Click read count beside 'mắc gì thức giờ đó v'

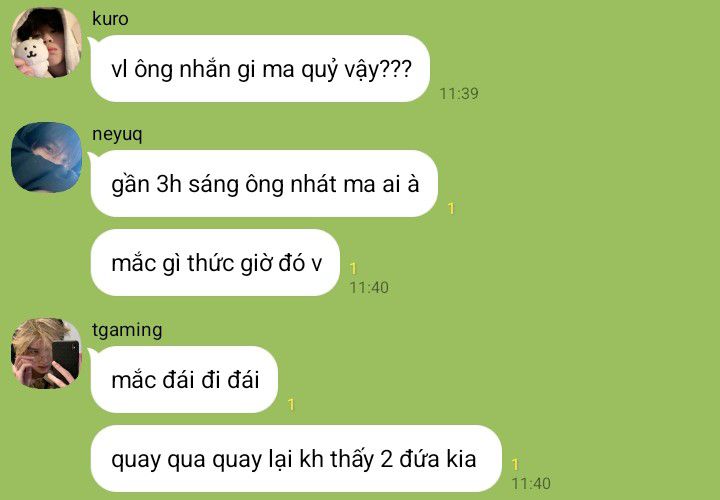click(x=353, y=269)
